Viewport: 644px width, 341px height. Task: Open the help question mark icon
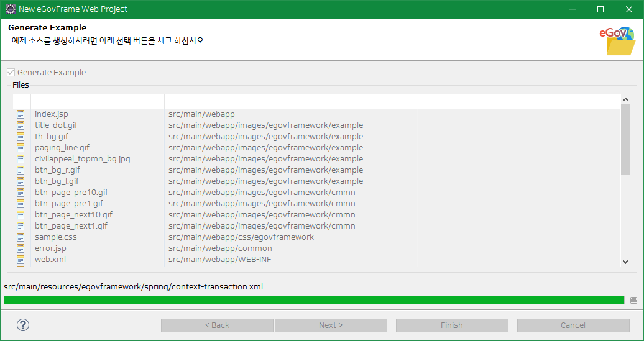(23, 325)
